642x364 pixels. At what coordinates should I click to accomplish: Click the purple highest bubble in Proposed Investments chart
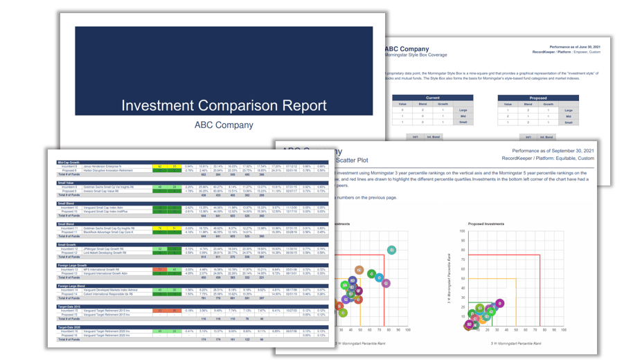500,303
